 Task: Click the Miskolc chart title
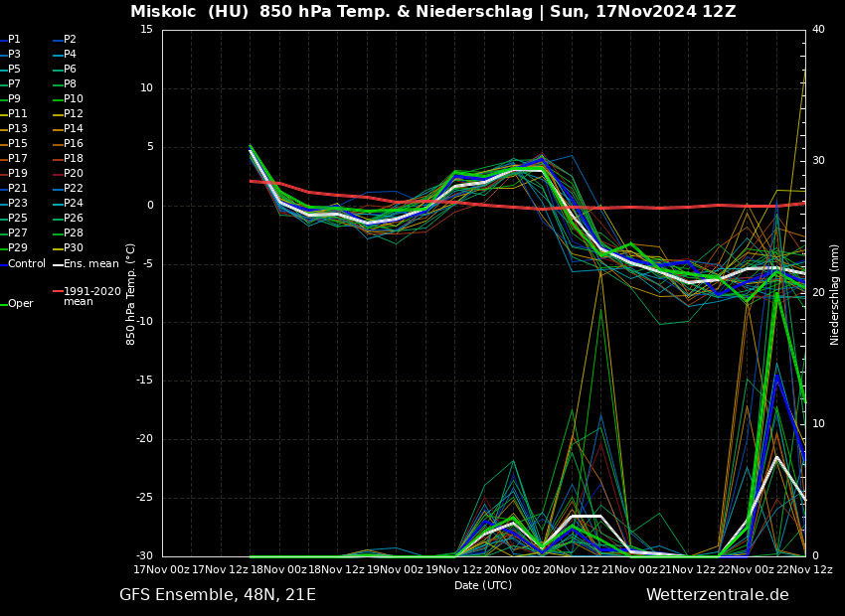click(x=432, y=12)
